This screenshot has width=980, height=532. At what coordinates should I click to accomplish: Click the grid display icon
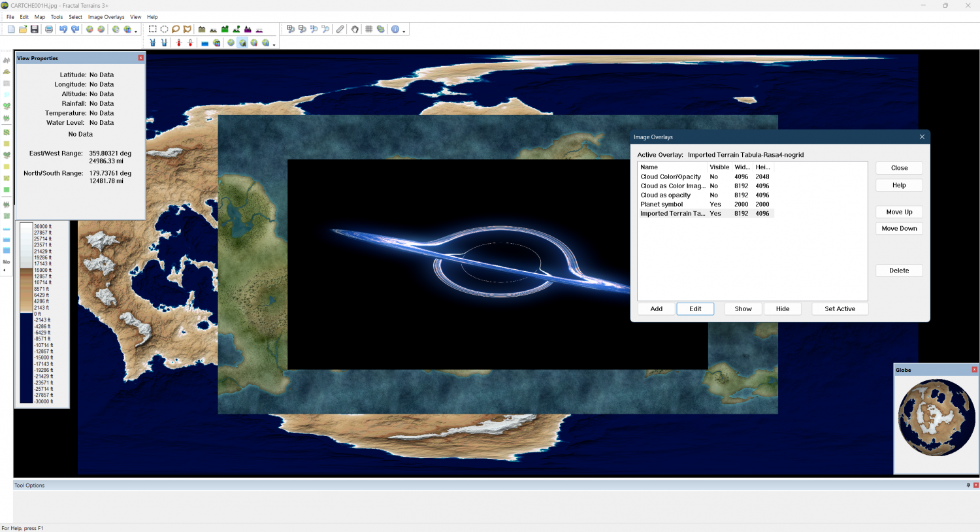point(369,29)
